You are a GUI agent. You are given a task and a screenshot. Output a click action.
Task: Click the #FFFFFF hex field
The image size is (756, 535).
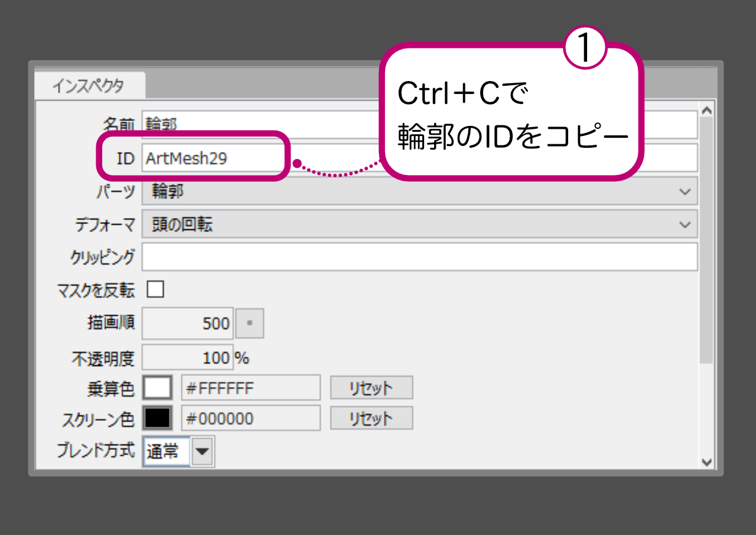[x=251, y=388]
